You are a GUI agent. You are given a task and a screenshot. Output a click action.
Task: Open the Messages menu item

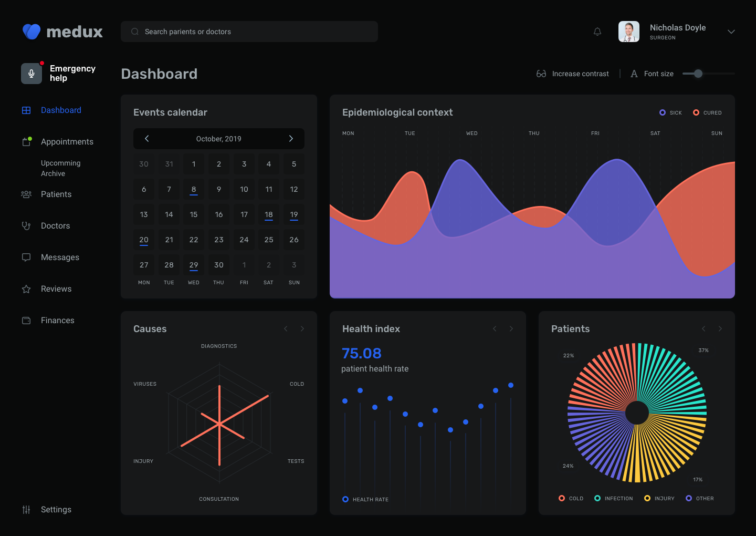(x=60, y=257)
